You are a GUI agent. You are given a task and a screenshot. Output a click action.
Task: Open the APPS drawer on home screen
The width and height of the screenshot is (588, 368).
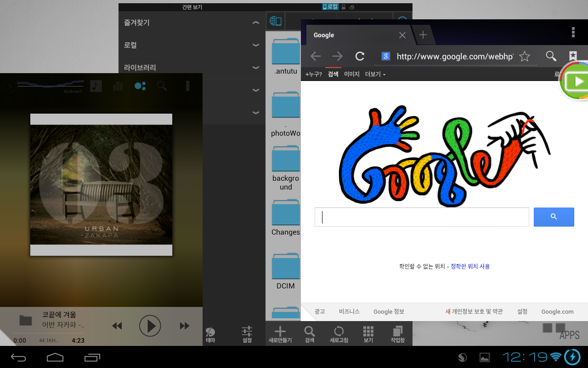click(x=569, y=335)
